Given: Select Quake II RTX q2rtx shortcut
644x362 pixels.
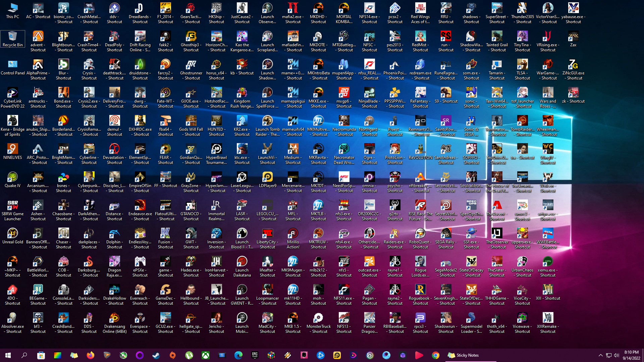Looking at the screenshot, I should point(395,210).
